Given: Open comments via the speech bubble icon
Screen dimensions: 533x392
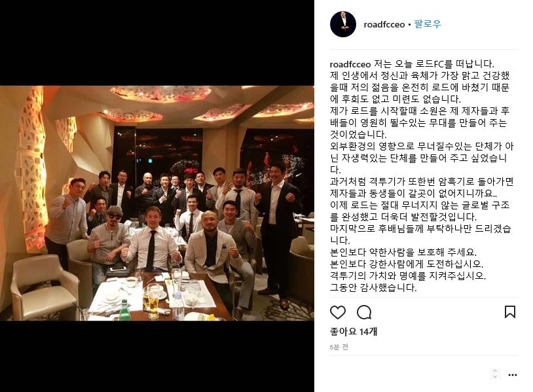Looking at the screenshot, I should click(364, 312).
